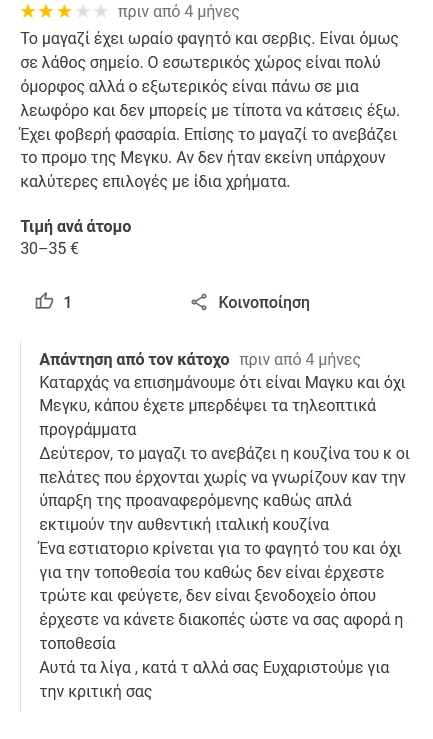This screenshot has width=433, height=739.
Task: Click the thumbs-up like icon
Action: click(x=44, y=301)
